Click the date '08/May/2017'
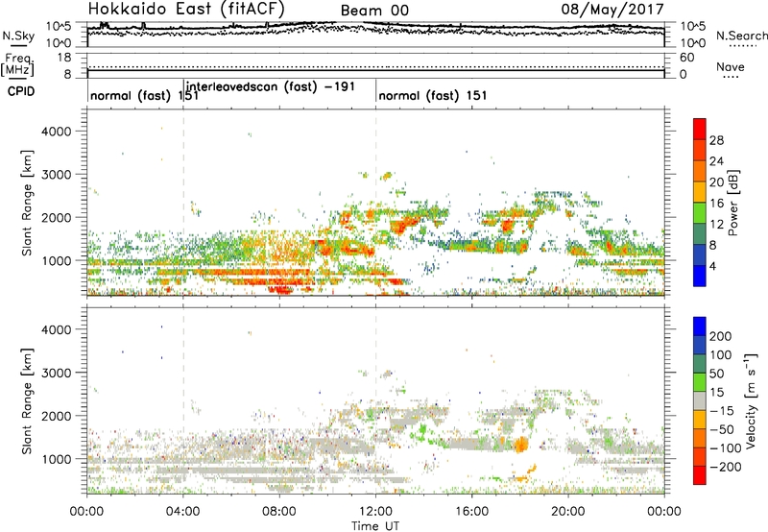Viewport: 768px width, 532px height. coord(612,10)
